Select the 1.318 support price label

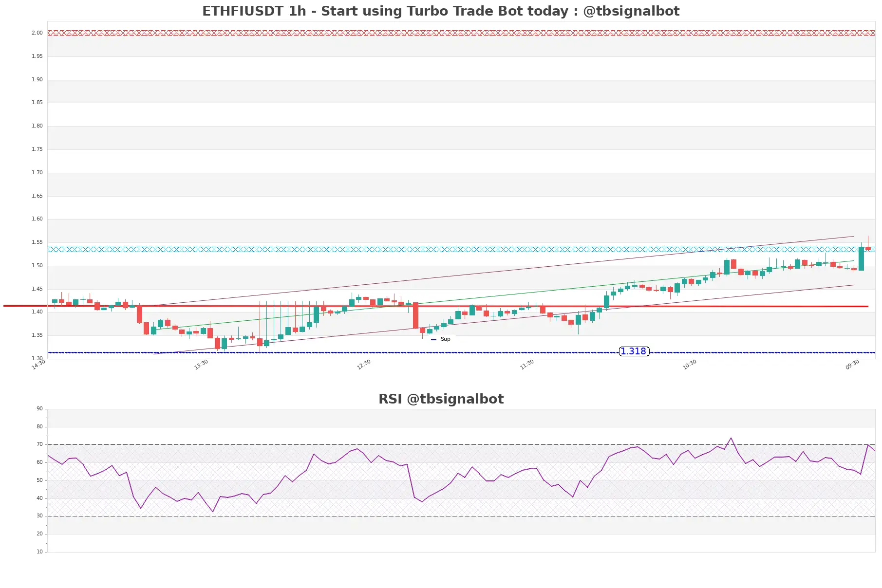point(634,351)
